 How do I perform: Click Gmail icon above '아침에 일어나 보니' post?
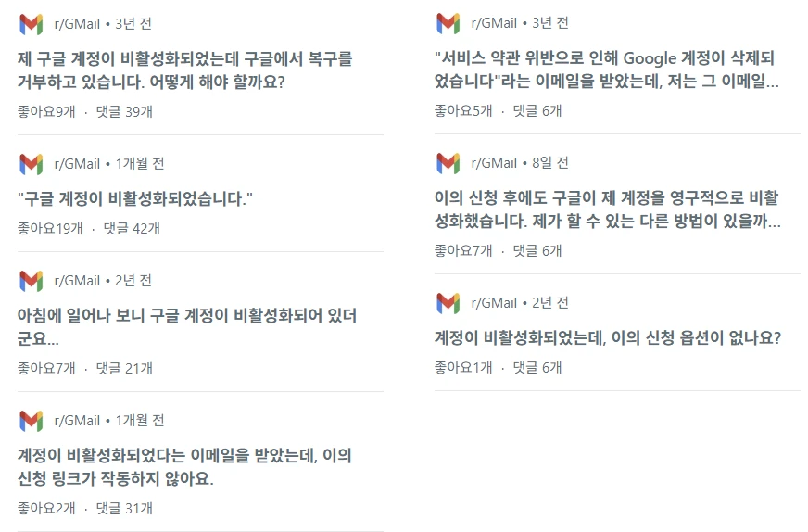point(31,281)
